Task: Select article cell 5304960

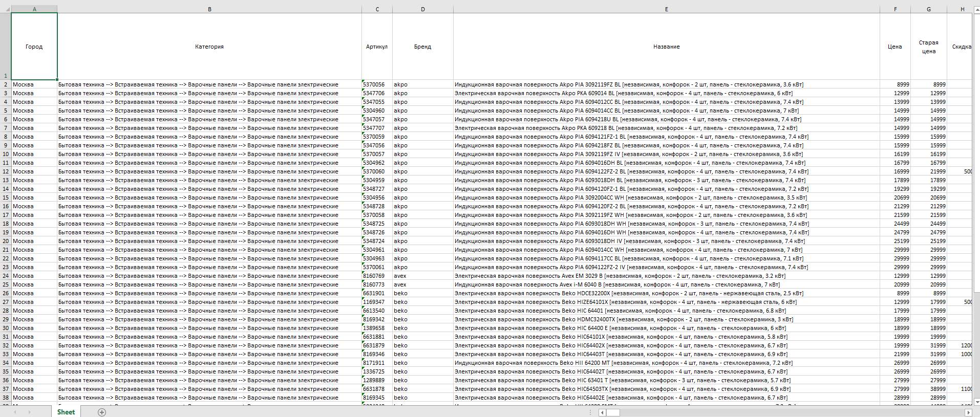Action: [x=377, y=111]
